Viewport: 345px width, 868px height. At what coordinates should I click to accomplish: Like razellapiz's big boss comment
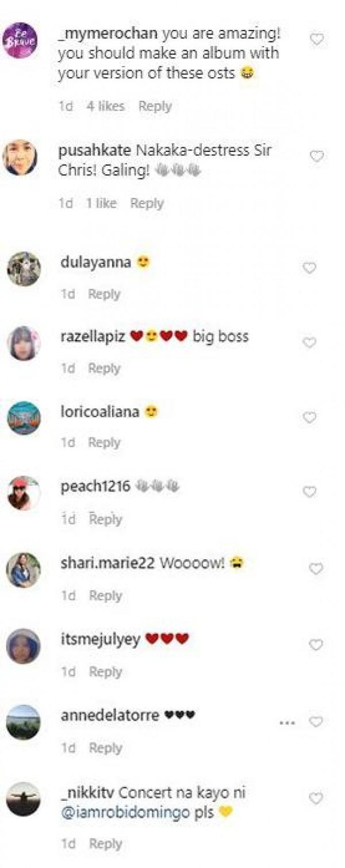pyautogui.click(x=310, y=343)
